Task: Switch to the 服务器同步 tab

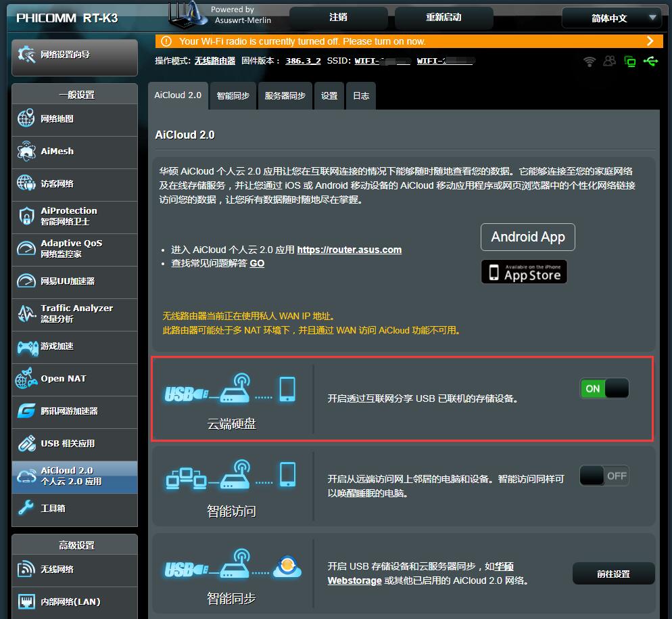Action: (285, 95)
